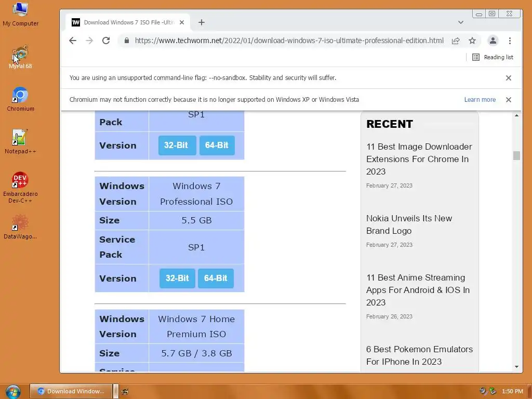Open the browser profile avatar
The height and width of the screenshot is (399, 532).
(493, 41)
